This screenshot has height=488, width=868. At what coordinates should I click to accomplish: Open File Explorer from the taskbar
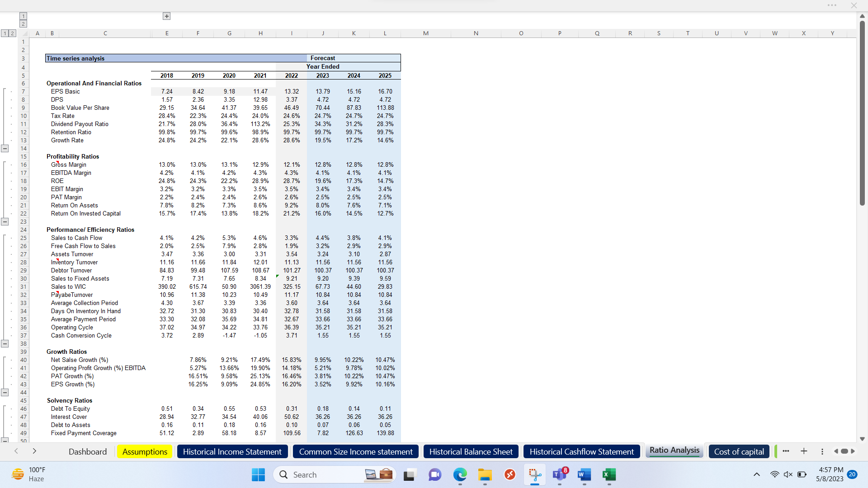click(x=485, y=475)
